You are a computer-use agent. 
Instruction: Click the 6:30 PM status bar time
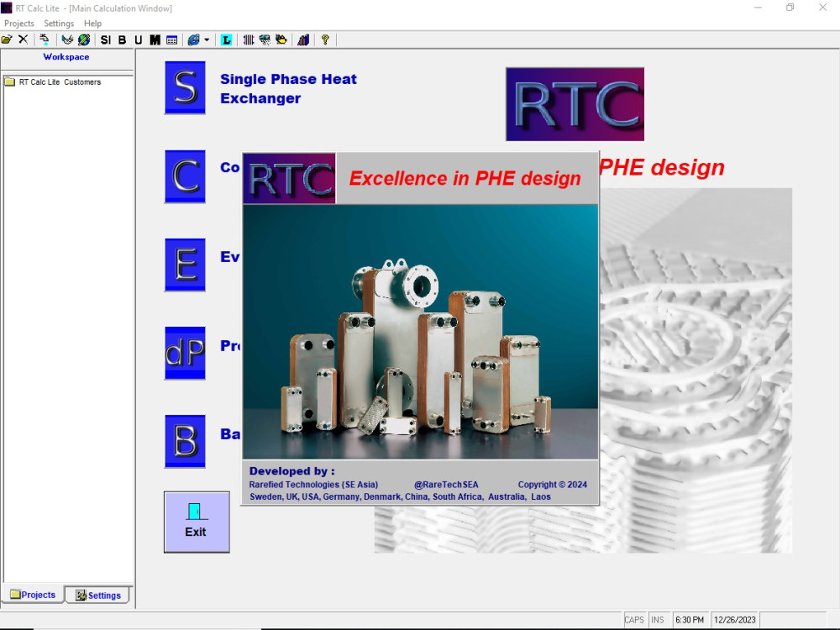click(690, 620)
